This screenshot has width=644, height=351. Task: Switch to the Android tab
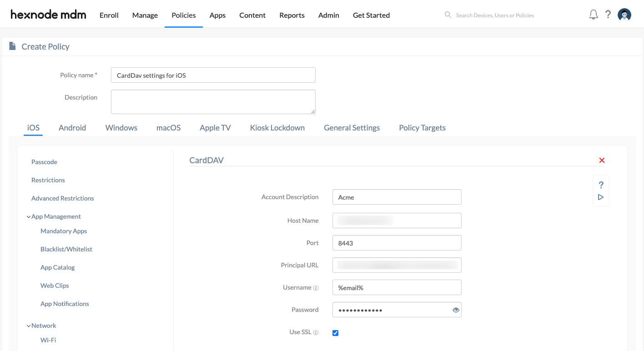coord(72,128)
